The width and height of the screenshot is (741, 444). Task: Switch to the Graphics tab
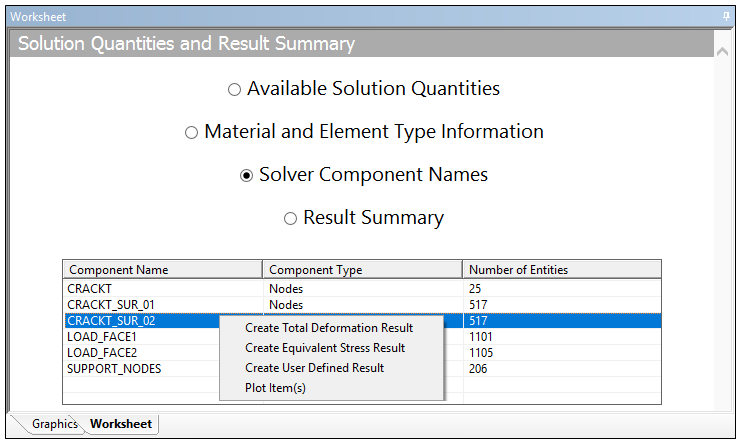click(53, 424)
